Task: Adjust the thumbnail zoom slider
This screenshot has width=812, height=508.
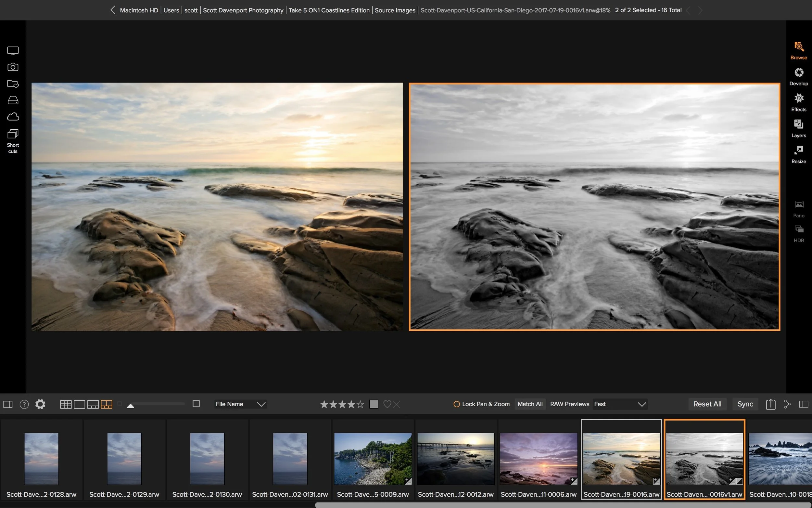Action: pos(131,406)
